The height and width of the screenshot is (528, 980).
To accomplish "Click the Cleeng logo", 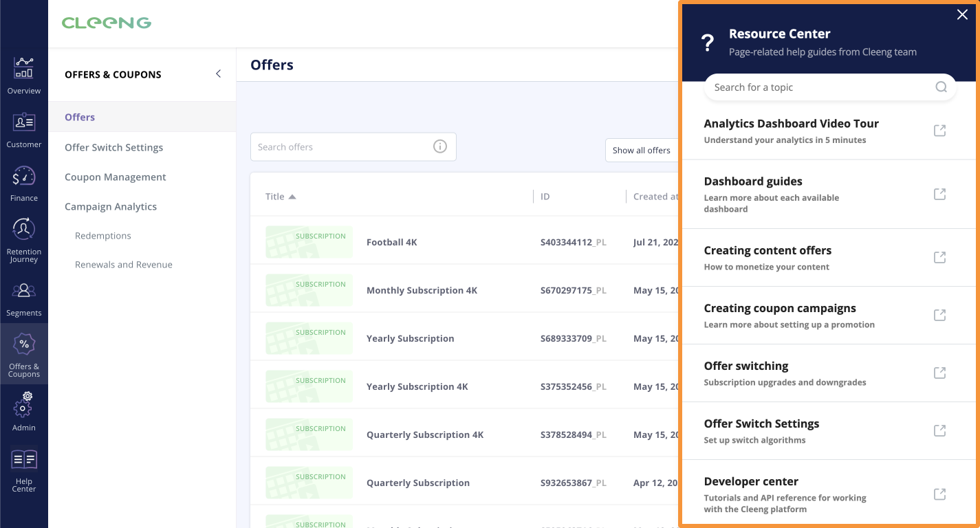I will point(107,23).
